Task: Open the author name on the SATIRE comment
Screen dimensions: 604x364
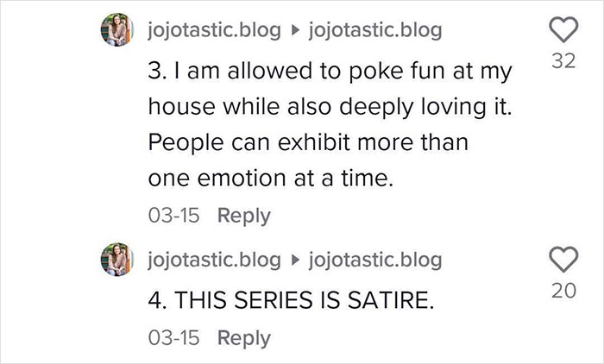Action: (x=215, y=259)
